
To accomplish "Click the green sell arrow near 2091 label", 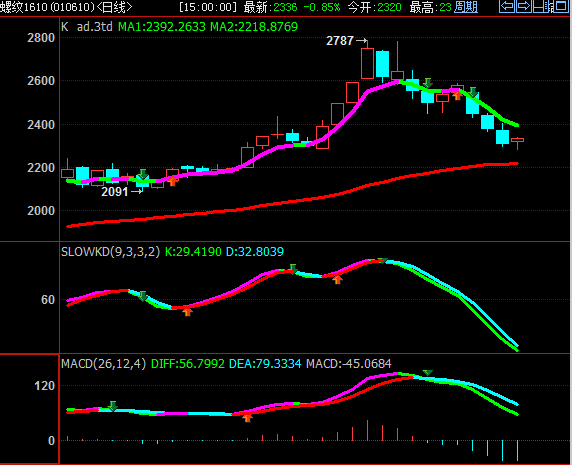I will tap(143, 174).
